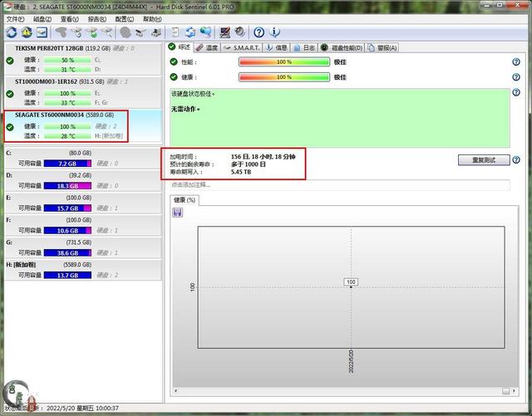Click the 点击添加注释 comment field
The height and width of the screenshot is (416, 532).
pyautogui.click(x=340, y=185)
